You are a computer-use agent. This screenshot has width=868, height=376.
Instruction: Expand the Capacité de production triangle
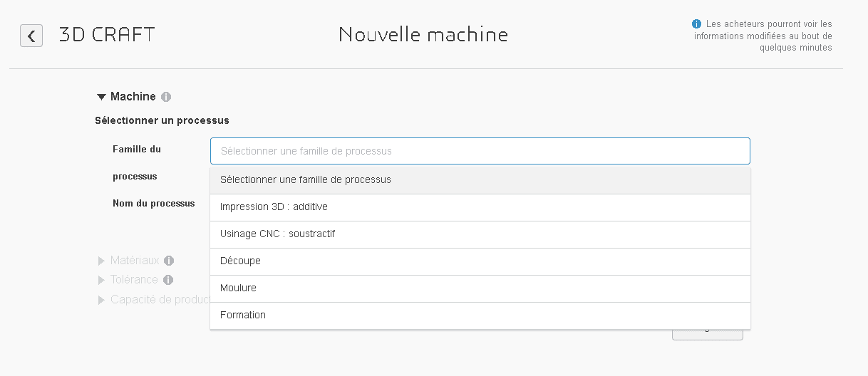pyautogui.click(x=101, y=300)
